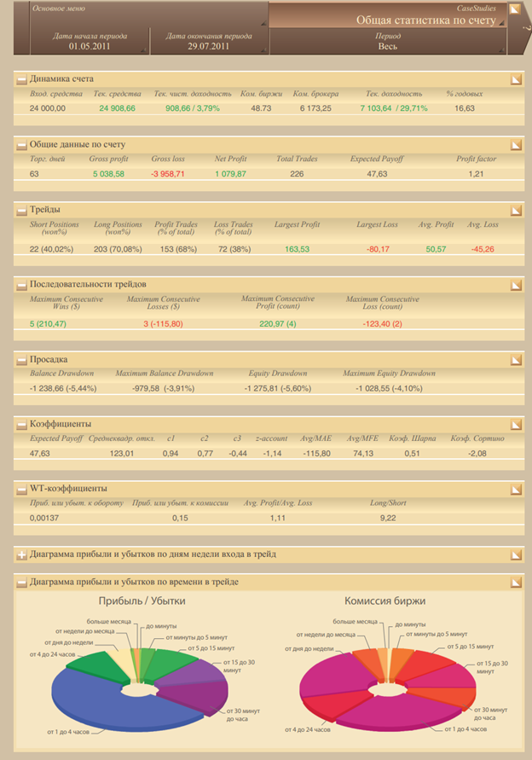Click Largest Loss value -80,17

coord(378,249)
